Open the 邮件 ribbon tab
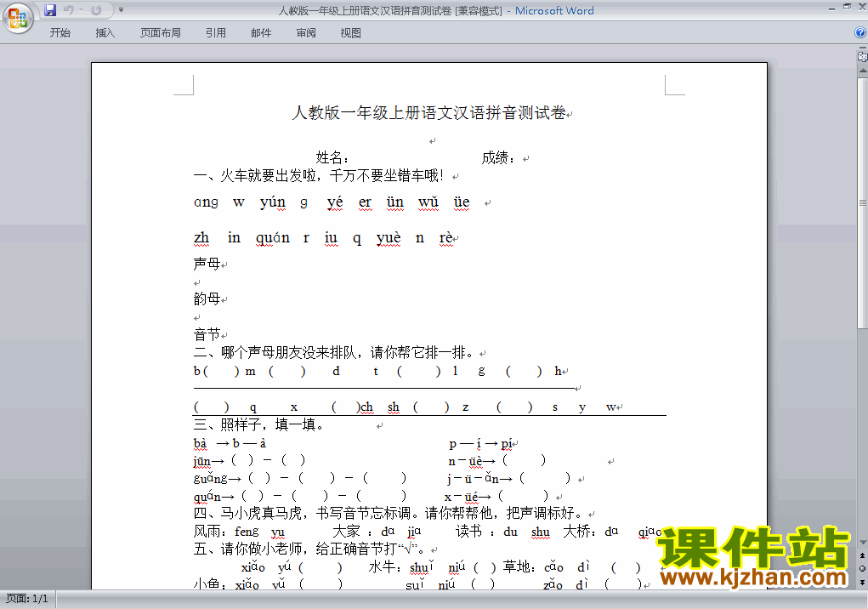This screenshot has height=609, width=868. (261, 33)
